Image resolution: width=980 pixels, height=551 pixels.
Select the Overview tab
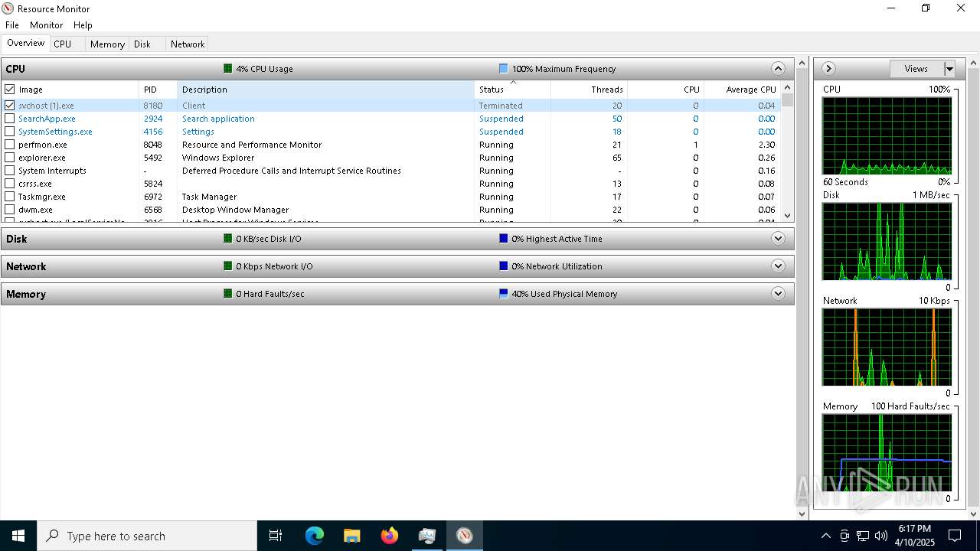coord(26,44)
